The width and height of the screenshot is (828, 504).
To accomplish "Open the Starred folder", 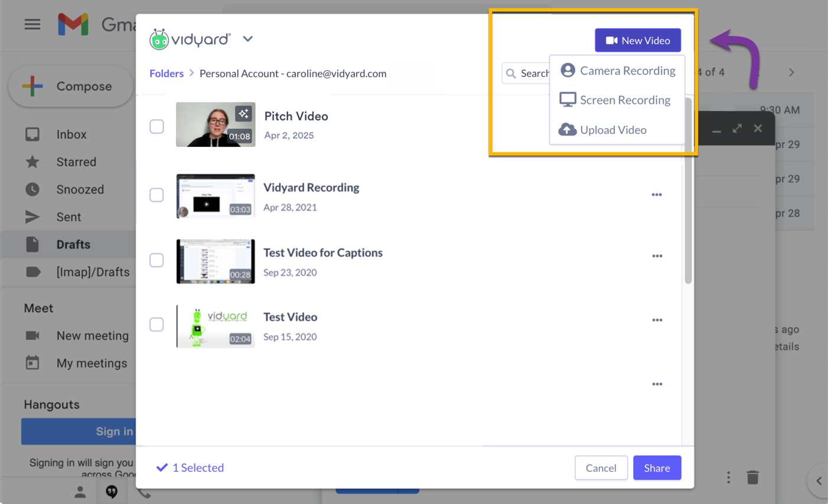I will [x=76, y=162].
